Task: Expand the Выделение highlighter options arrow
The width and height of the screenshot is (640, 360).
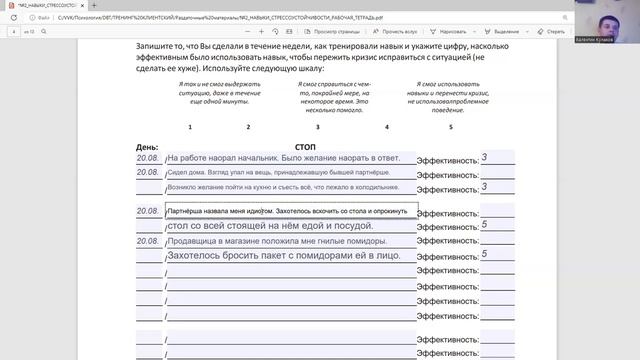Action: [x=527, y=31]
